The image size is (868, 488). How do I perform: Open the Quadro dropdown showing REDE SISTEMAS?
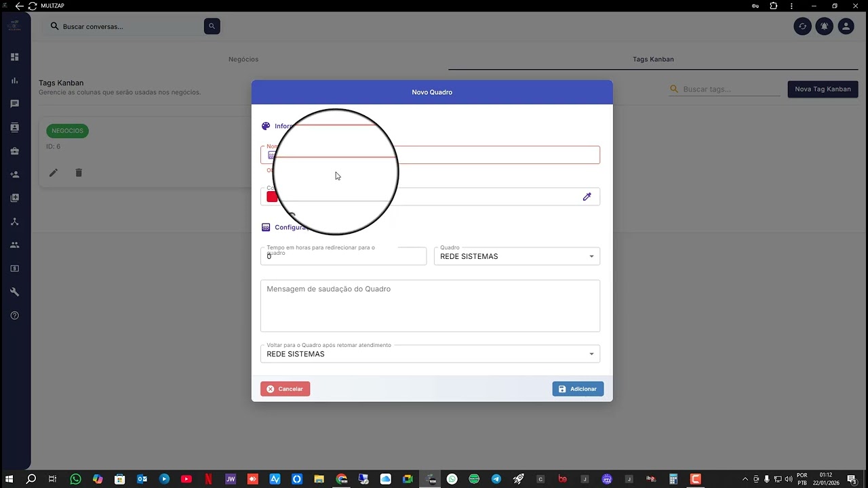coord(517,256)
